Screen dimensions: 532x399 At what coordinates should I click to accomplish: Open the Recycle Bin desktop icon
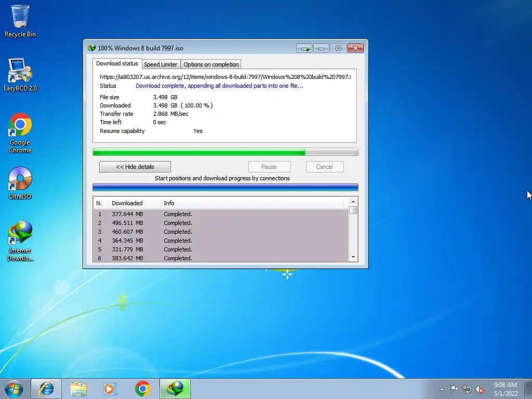pos(20,21)
